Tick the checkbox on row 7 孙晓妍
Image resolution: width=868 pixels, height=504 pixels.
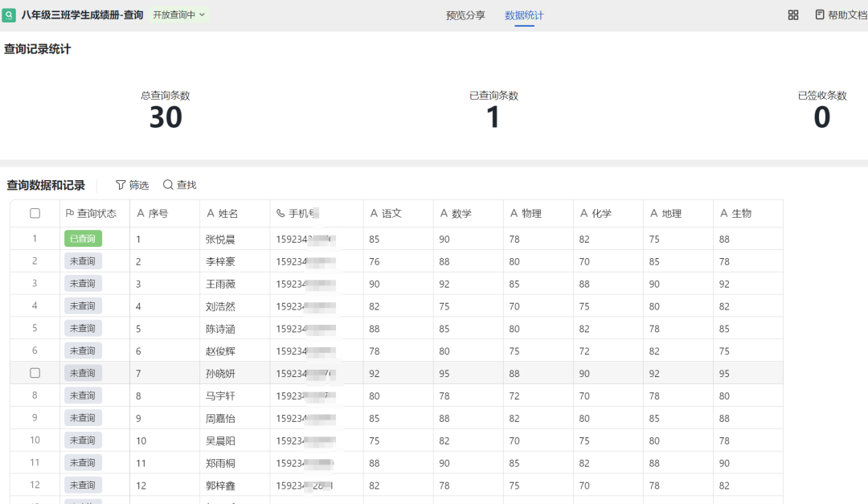pyautogui.click(x=35, y=373)
